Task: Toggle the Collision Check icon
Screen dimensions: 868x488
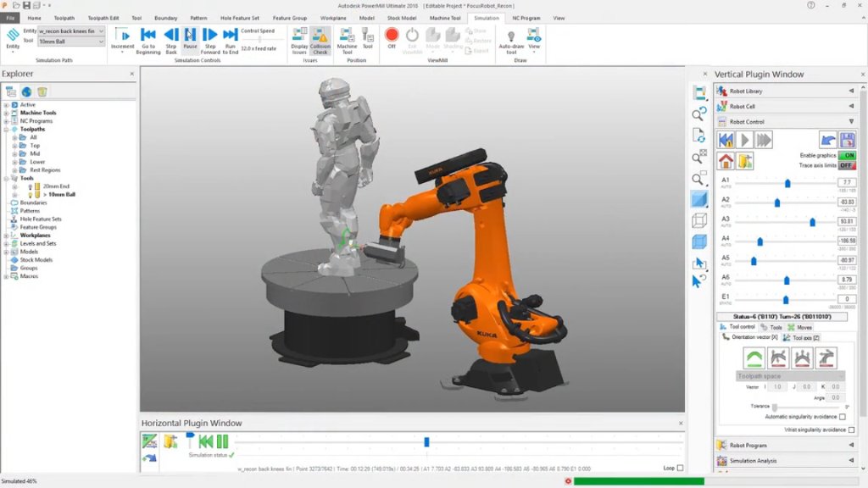Action: pyautogui.click(x=320, y=36)
